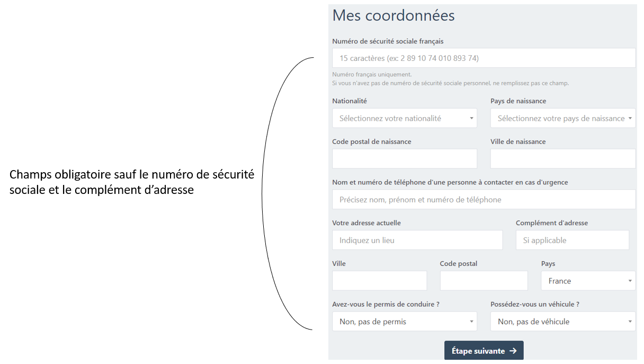644x364 pixels.
Task: Click the Complément d'adresse field
Action: tap(572, 240)
